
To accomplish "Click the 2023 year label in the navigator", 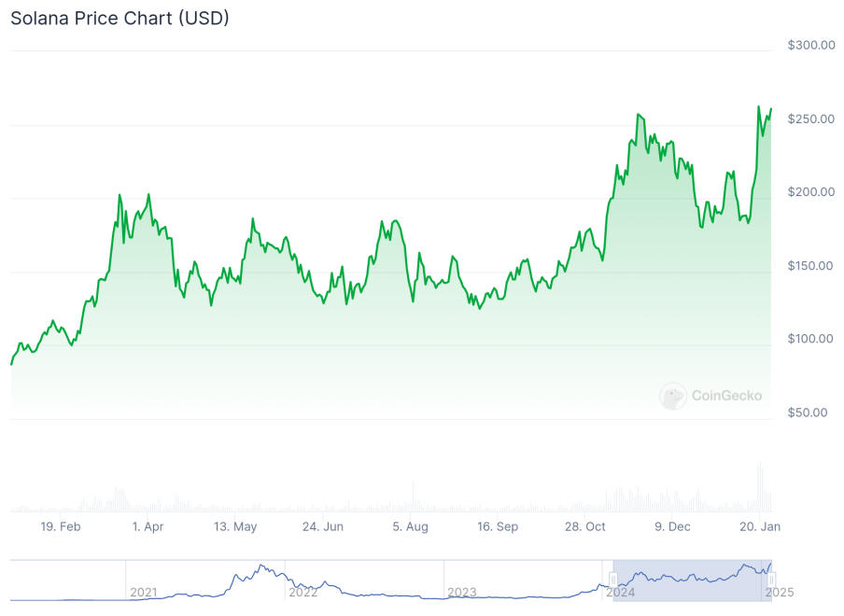I will coord(462,592).
